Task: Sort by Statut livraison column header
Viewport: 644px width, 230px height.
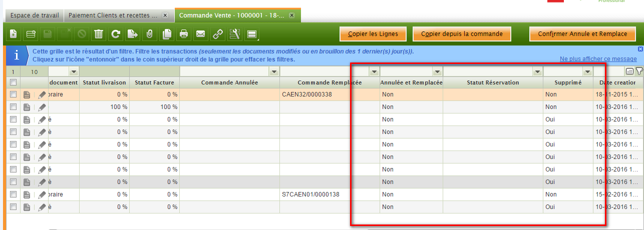Action: pyautogui.click(x=104, y=82)
